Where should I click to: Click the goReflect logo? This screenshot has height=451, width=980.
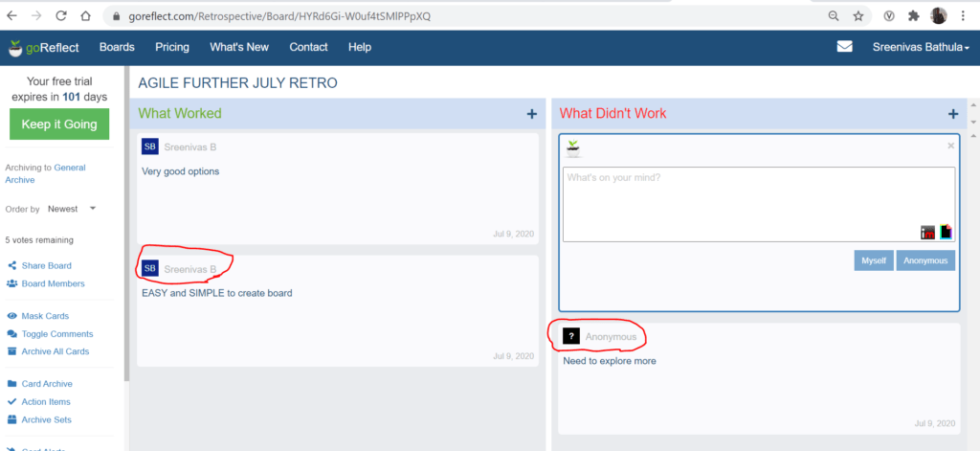[43, 48]
